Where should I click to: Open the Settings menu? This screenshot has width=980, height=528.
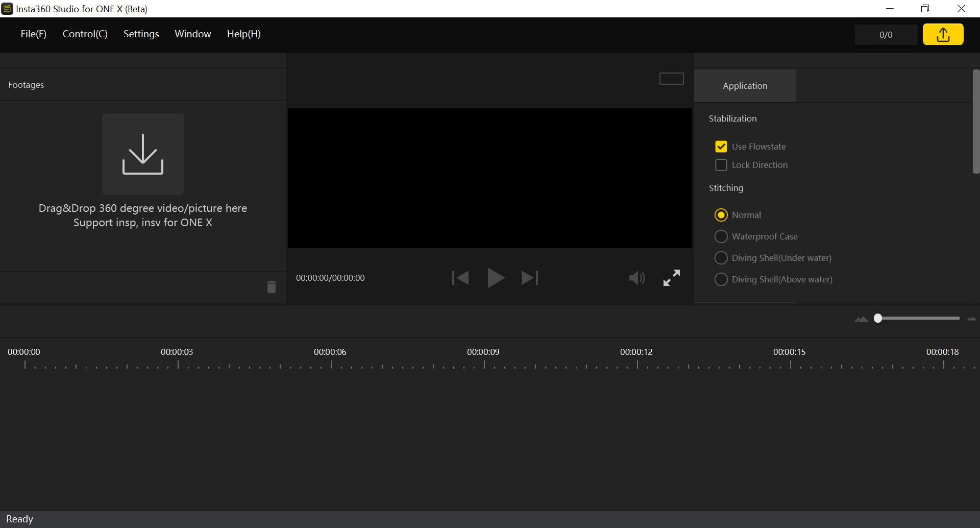pos(141,34)
